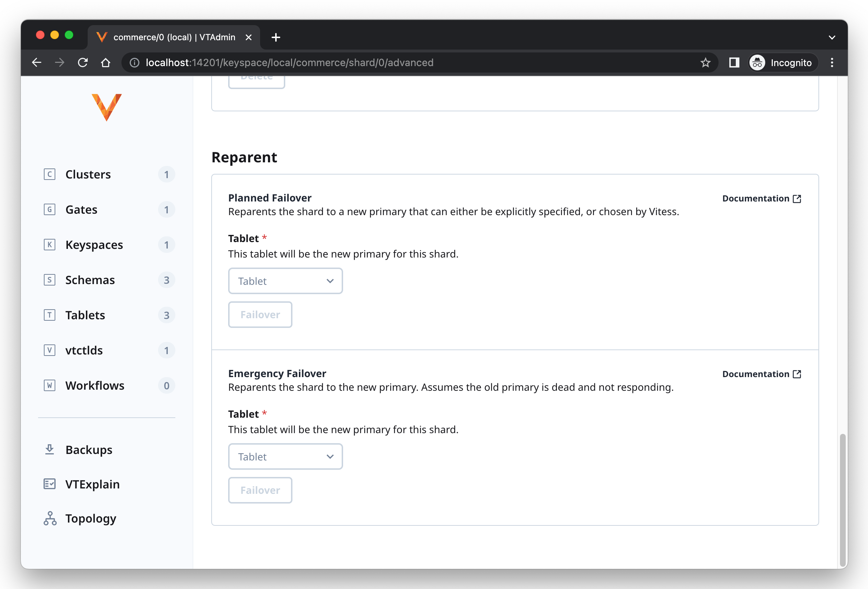Click Documentation link for Emergency Failover
The width and height of the screenshot is (868, 589).
[761, 374]
